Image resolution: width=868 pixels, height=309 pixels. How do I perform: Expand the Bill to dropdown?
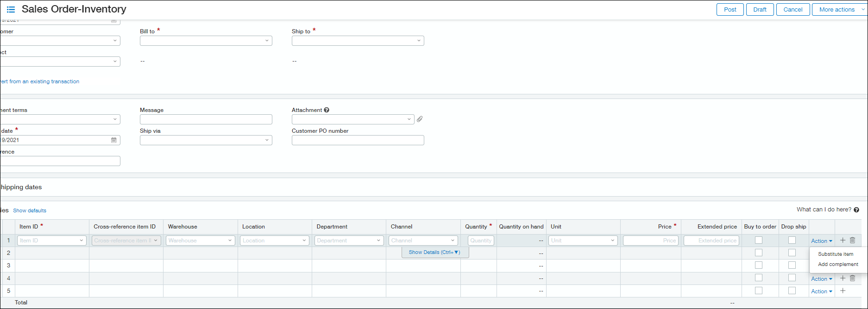coord(206,41)
